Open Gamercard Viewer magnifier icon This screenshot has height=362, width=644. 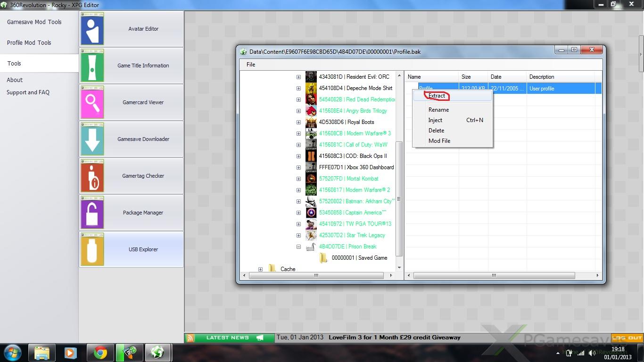click(92, 102)
